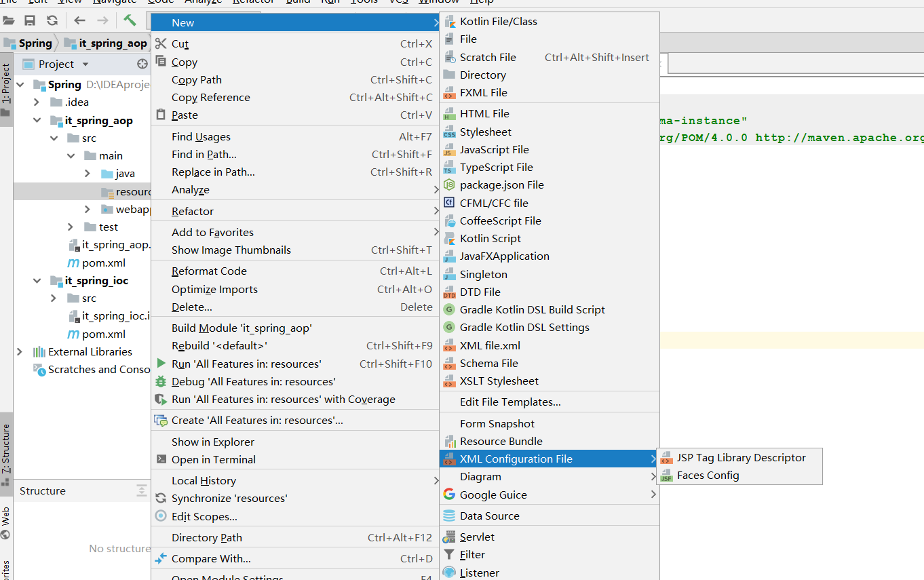The width and height of the screenshot is (924, 580).
Task: Click the Open folder icon on the toolbar
Action: [x=9, y=20]
